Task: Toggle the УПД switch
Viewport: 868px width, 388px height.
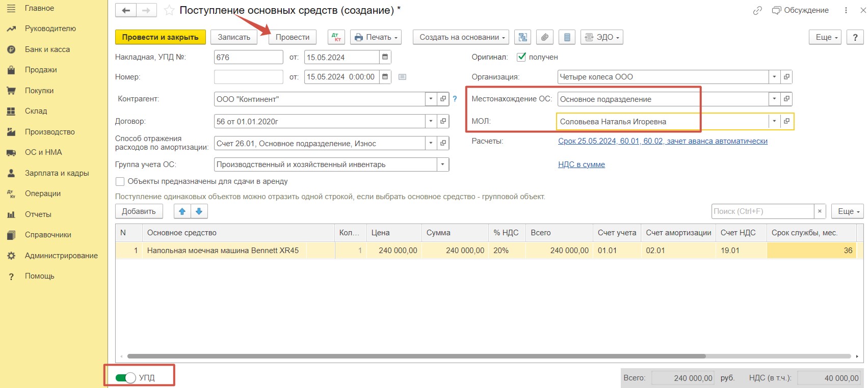Action: 125,377
